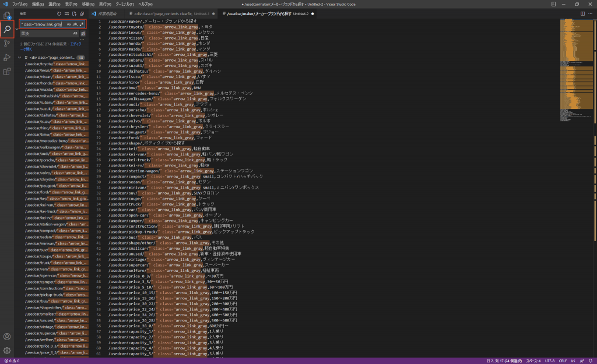Split the editor to the right
Screen dimensions: 597x364
pyautogui.click(x=582, y=14)
